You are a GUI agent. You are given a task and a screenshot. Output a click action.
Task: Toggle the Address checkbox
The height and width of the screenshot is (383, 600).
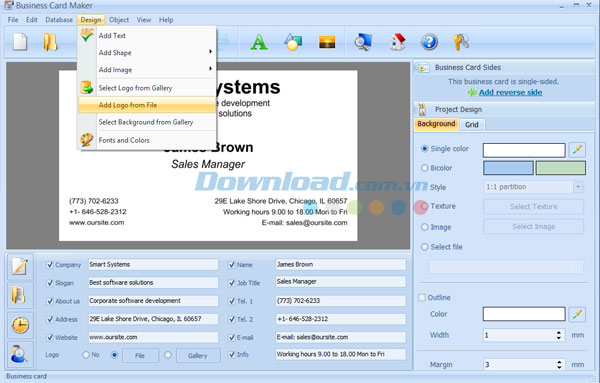coord(49,319)
